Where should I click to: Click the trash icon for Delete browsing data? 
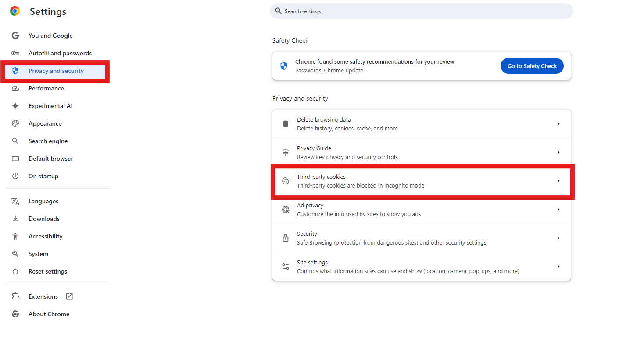pos(286,124)
